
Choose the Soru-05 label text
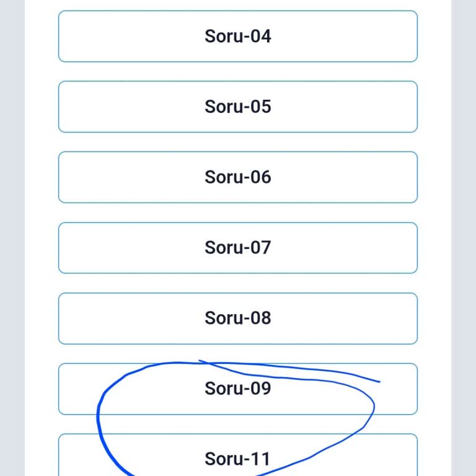tap(237, 107)
